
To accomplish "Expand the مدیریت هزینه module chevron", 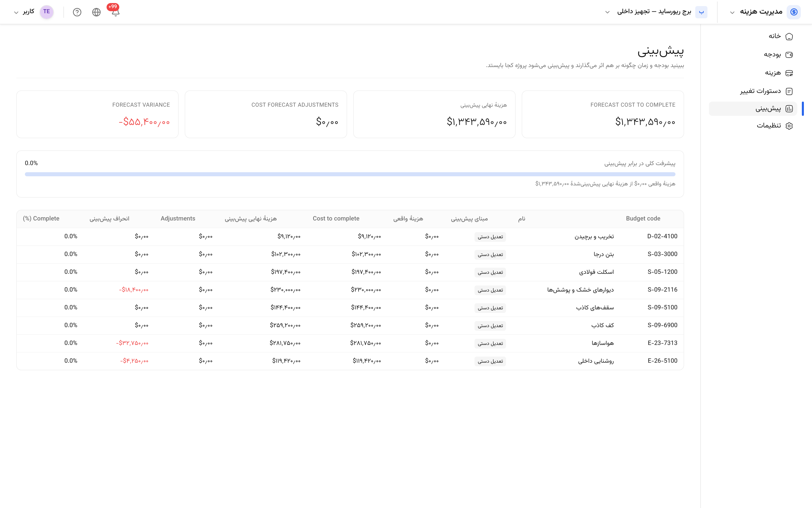I will (x=732, y=12).
